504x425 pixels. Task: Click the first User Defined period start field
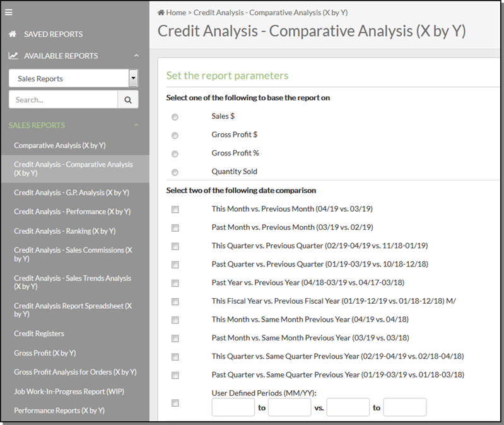coord(233,407)
